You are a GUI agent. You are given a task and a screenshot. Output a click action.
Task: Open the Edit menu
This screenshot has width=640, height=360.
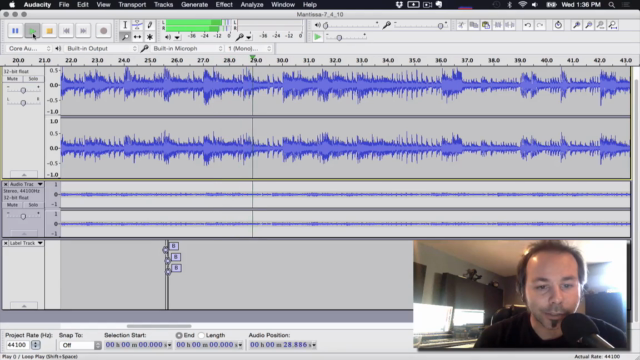pyautogui.click(x=83, y=4)
